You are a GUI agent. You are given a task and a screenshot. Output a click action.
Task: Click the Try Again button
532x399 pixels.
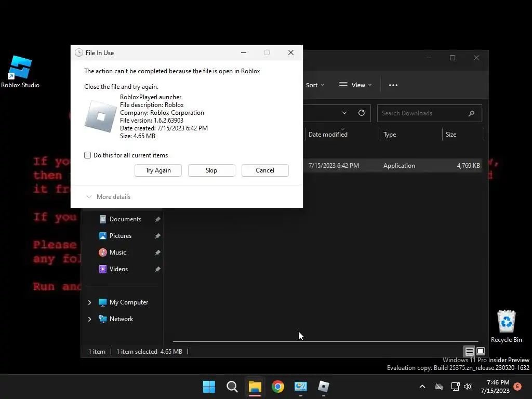[158, 170]
